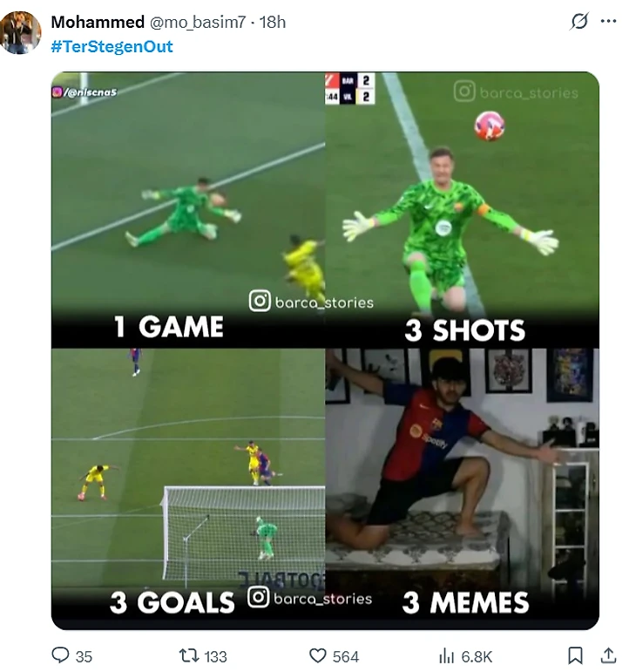Like the post with the heart icon
The image size is (636, 672).
pos(318,655)
